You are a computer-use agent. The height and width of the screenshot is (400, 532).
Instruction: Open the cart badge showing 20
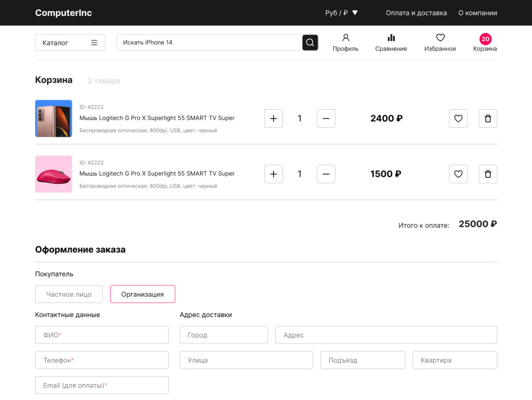click(x=485, y=39)
